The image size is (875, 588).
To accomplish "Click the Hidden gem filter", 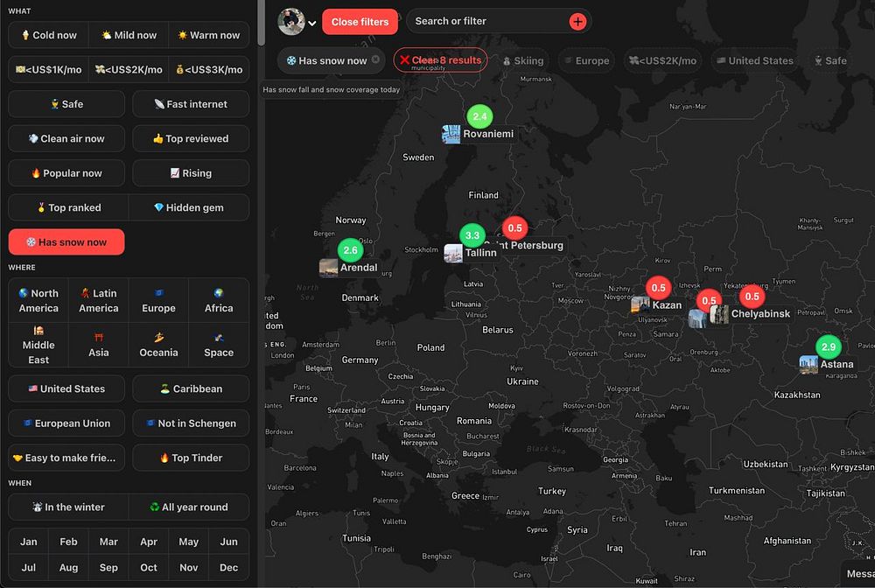I will pyautogui.click(x=189, y=207).
